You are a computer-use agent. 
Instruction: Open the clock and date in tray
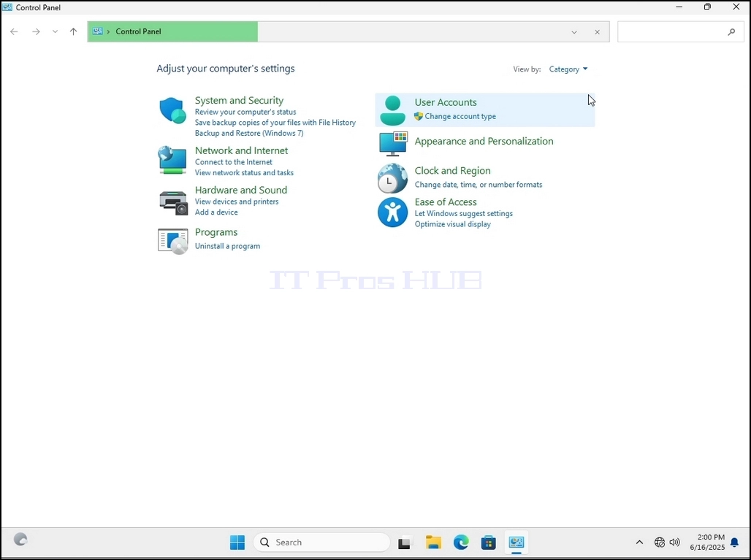point(707,542)
